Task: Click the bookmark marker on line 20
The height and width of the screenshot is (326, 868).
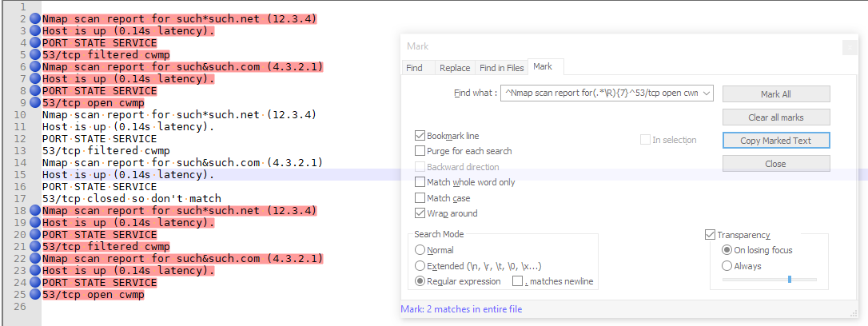Action: pyautogui.click(x=35, y=235)
